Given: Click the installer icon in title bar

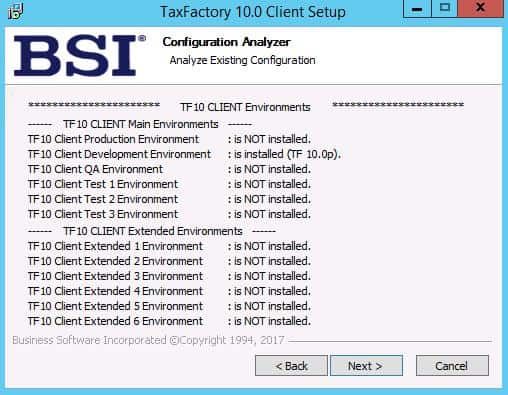Looking at the screenshot, I should click(x=16, y=12).
